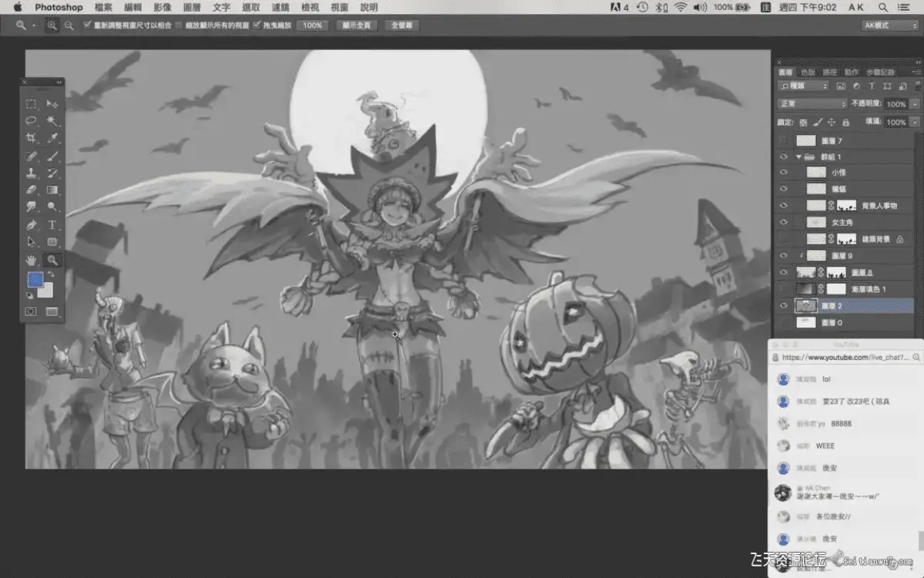The height and width of the screenshot is (578, 924).
Task: Open the fill 填滿 value dropdown arrow
Action: (x=915, y=122)
